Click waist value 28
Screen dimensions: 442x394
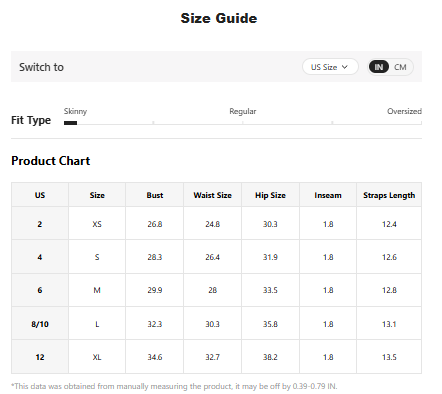click(213, 290)
